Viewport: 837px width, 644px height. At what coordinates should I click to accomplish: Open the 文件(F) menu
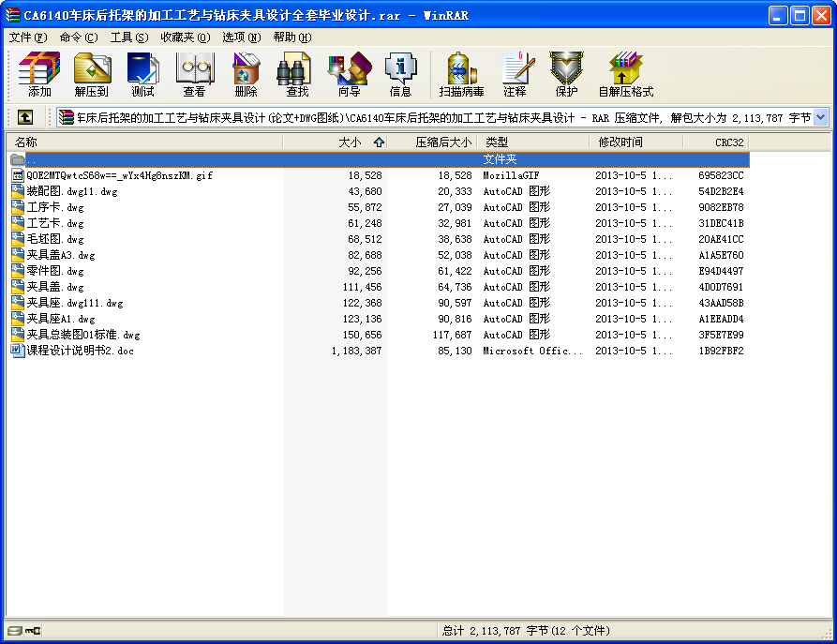[27, 37]
